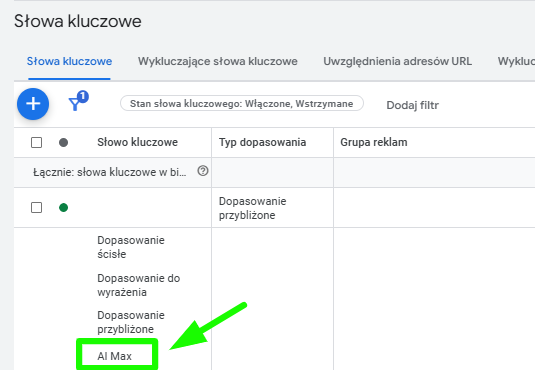Image resolution: width=535 pixels, height=370 pixels.
Task: Click the green status dot of keyword row
Action: pyautogui.click(x=63, y=208)
